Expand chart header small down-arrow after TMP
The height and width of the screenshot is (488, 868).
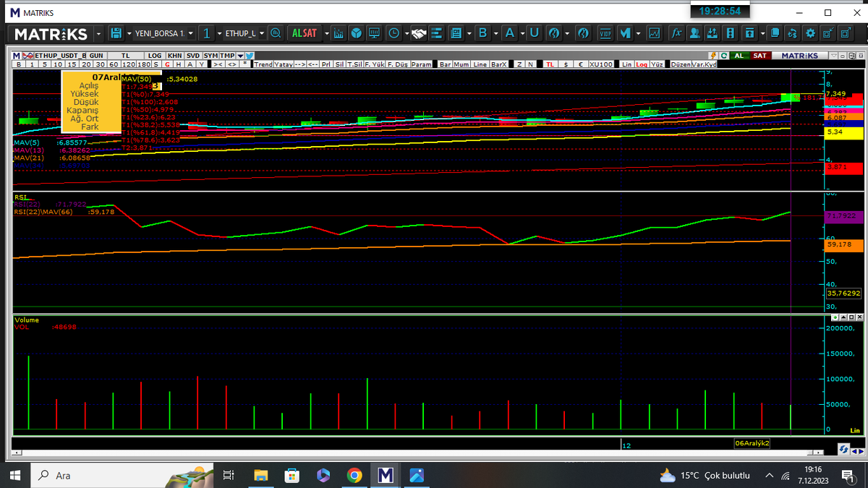240,56
